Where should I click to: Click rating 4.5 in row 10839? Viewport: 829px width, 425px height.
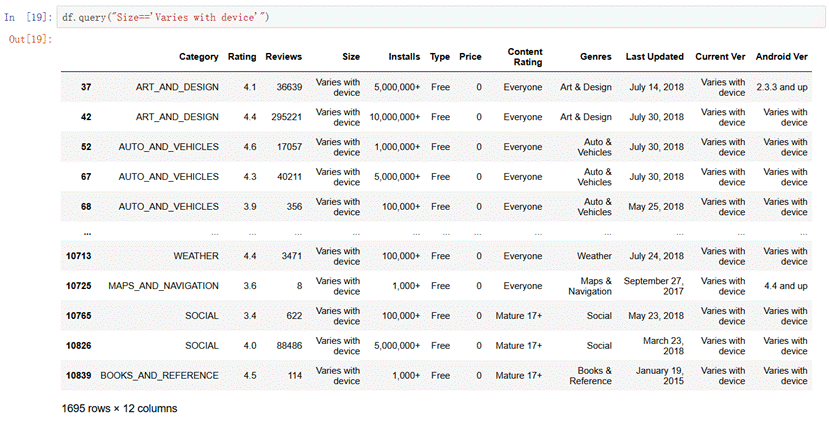pos(250,375)
